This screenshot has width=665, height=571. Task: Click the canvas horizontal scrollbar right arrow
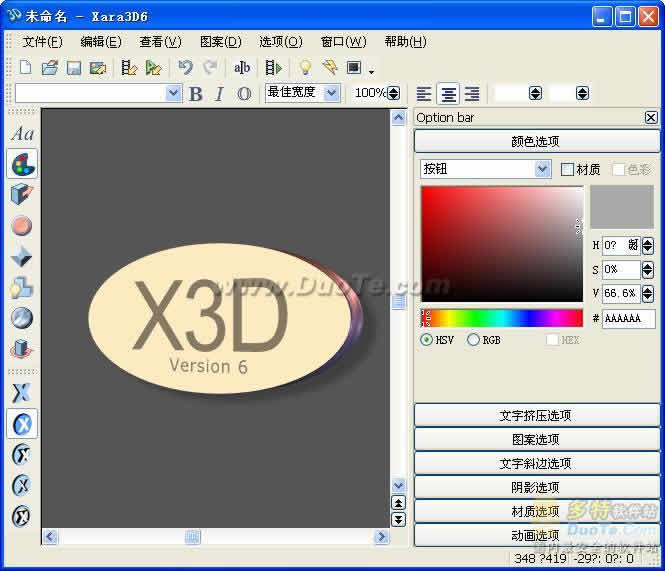click(x=381, y=537)
